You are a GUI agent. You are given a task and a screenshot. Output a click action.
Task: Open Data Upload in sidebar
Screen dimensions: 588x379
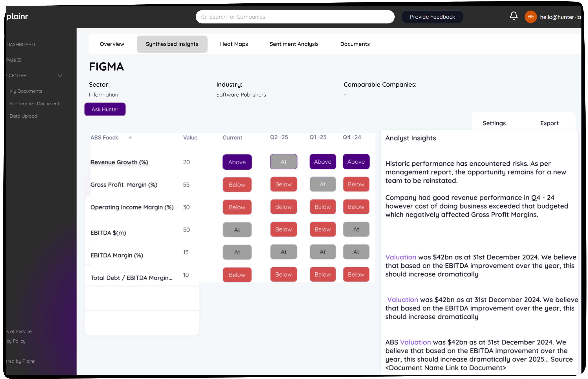pyautogui.click(x=23, y=116)
